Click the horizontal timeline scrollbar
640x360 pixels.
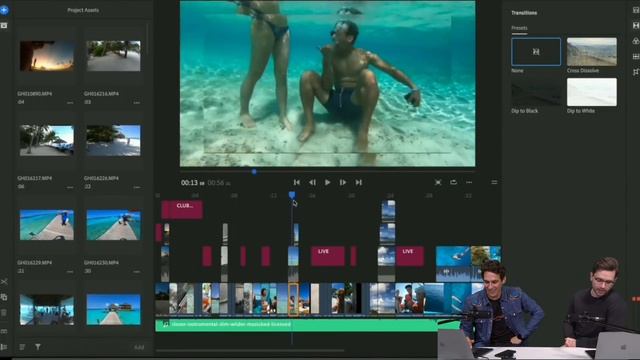(x=250, y=350)
